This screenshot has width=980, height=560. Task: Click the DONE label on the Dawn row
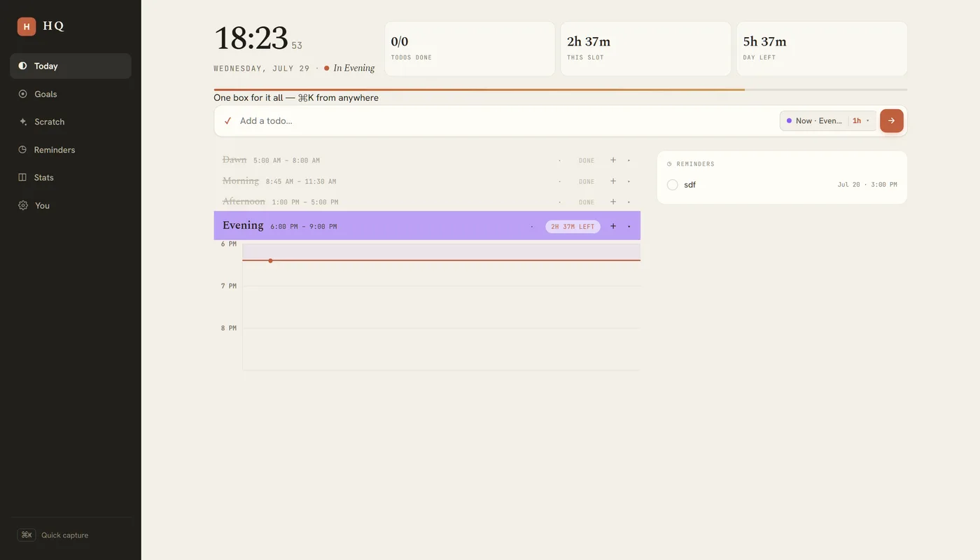pos(587,160)
